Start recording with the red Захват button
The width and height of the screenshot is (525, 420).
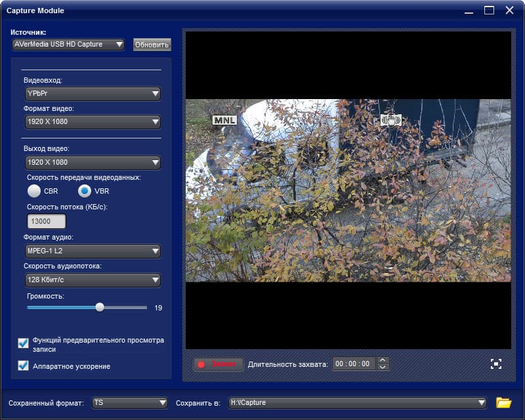click(x=219, y=364)
